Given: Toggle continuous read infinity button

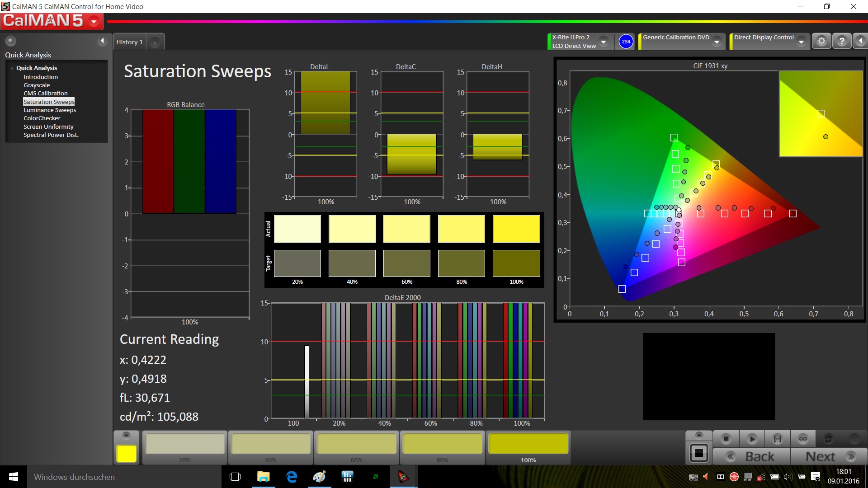Looking at the screenshot, I should [803, 439].
